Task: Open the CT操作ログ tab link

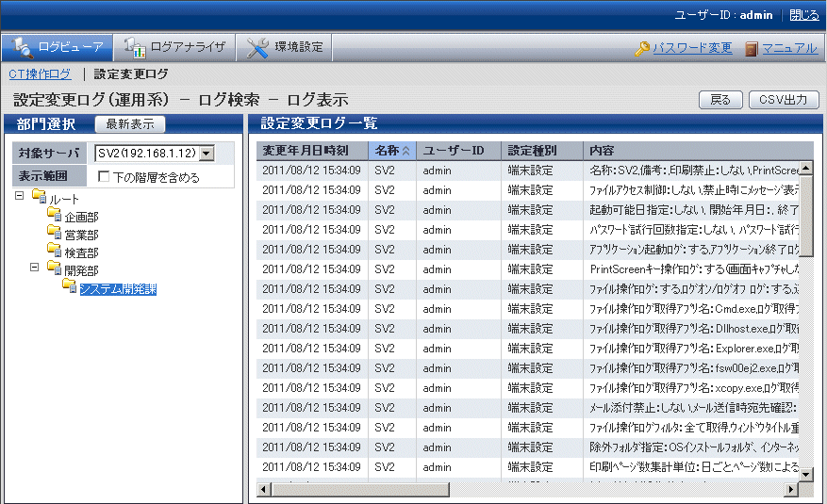Action: pos(40,73)
